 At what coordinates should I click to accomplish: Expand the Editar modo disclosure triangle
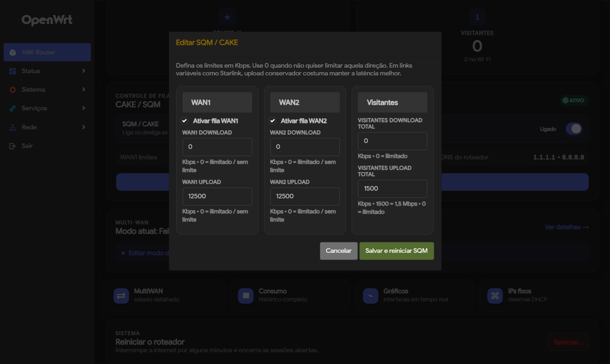click(x=123, y=253)
